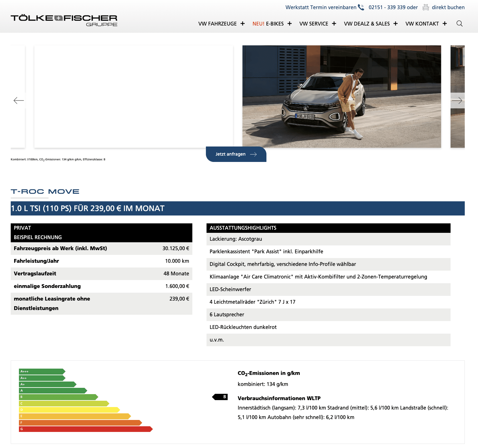The image size is (478, 448).
Task: Open the VW SERVICE menu
Action: point(314,24)
